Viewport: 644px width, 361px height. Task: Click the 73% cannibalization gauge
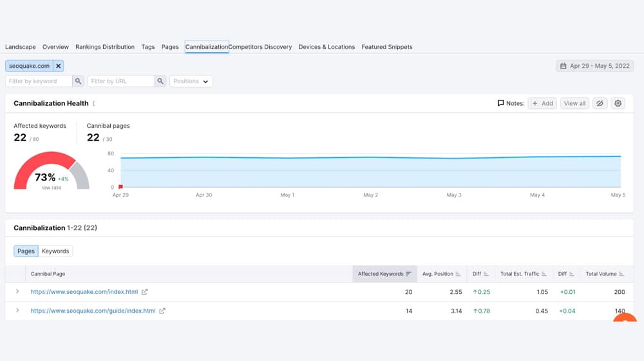pyautogui.click(x=52, y=171)
